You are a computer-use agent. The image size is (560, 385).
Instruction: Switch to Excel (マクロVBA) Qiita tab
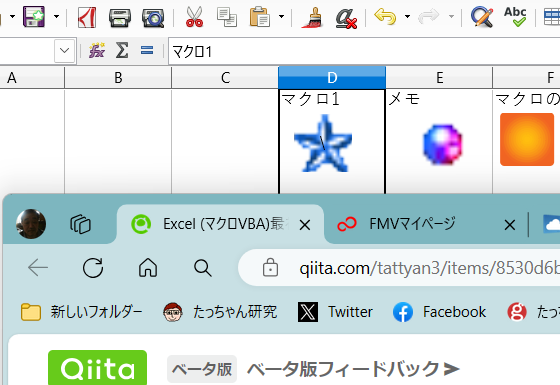221,224
